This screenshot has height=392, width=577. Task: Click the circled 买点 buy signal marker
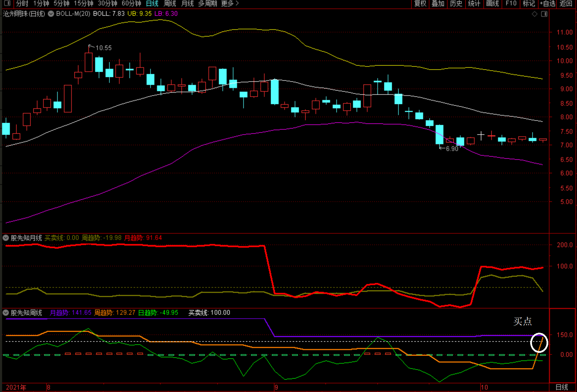coord(539,342)
